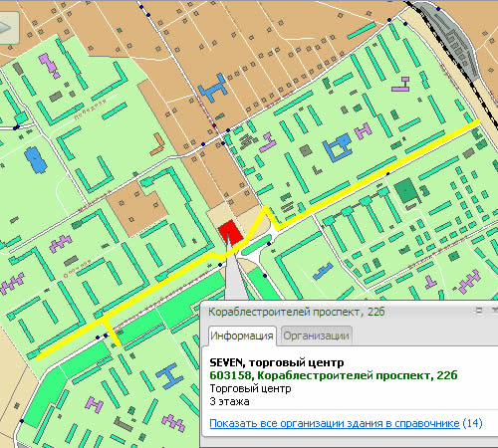Click the popup title Кораблестроителей проспект, 22б
Screen dimensions: 498x448
pyautogui.click(x=297, y=312)
